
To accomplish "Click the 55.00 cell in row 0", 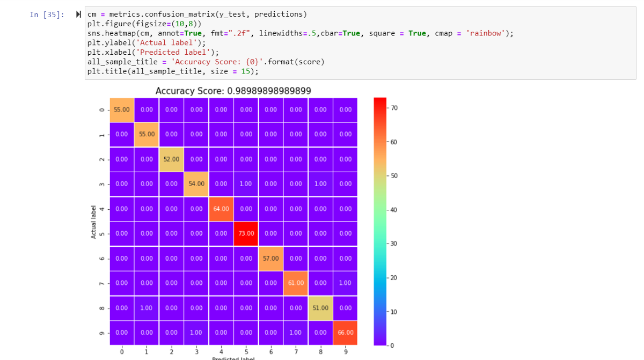I will [x=122, y=109].
